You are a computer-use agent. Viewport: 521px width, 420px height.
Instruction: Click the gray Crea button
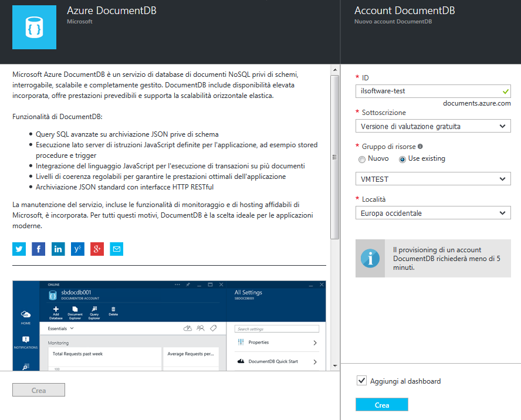(x=39, y=390)
